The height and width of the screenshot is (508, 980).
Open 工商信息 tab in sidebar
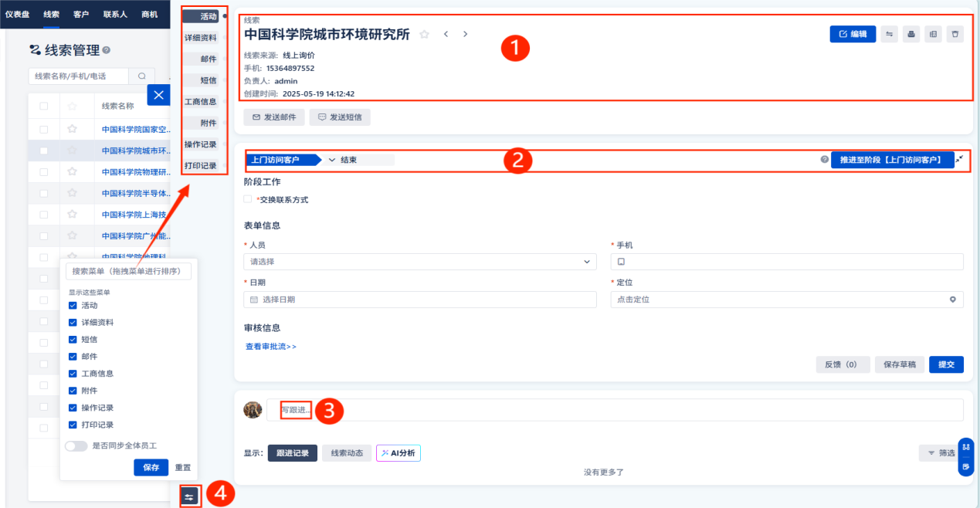tap(201, 101)
